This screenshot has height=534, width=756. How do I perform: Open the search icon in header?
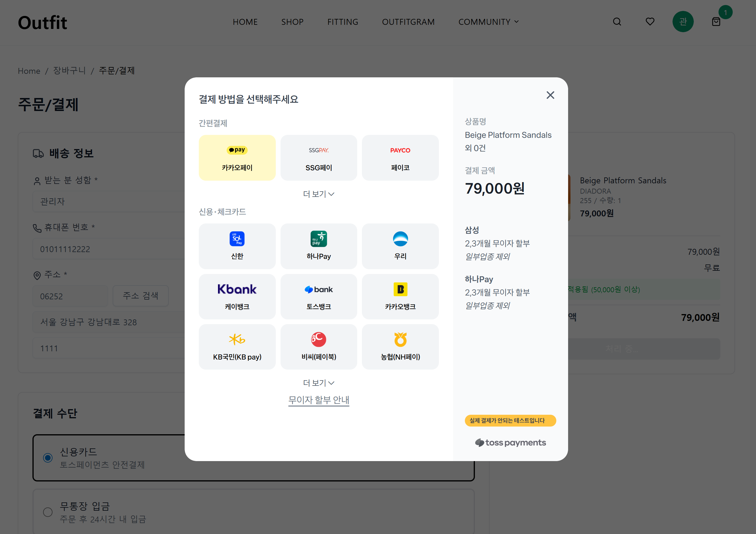tap(617, 22)
